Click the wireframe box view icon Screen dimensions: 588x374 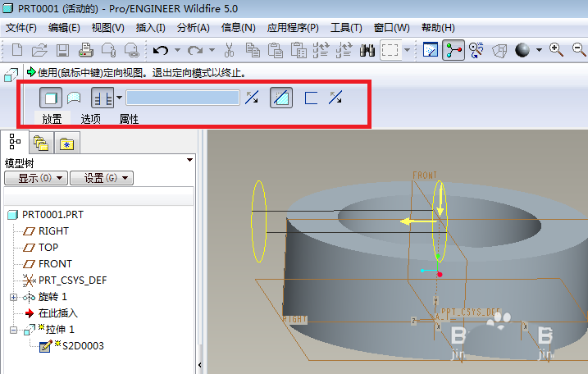click(499, 50)
